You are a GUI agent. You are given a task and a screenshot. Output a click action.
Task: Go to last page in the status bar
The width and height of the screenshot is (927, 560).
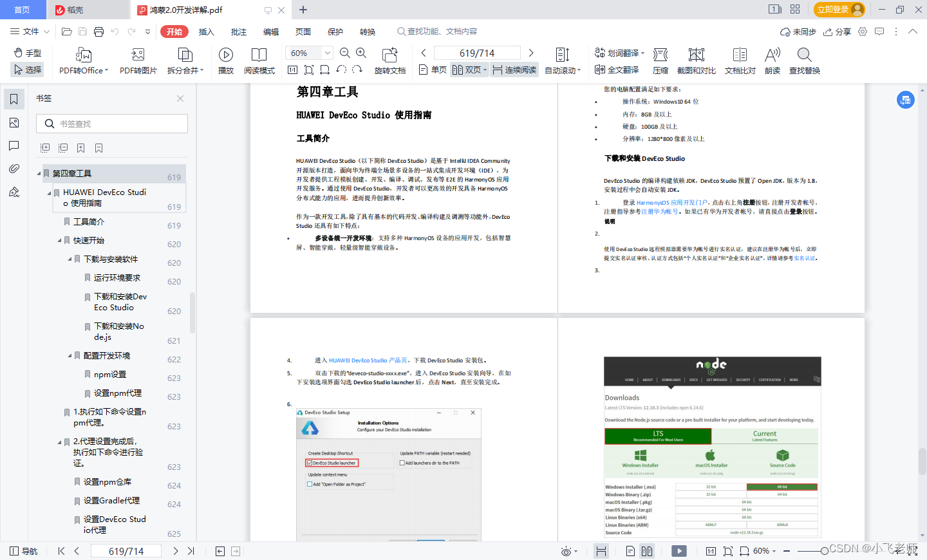[x=191, y=551]
